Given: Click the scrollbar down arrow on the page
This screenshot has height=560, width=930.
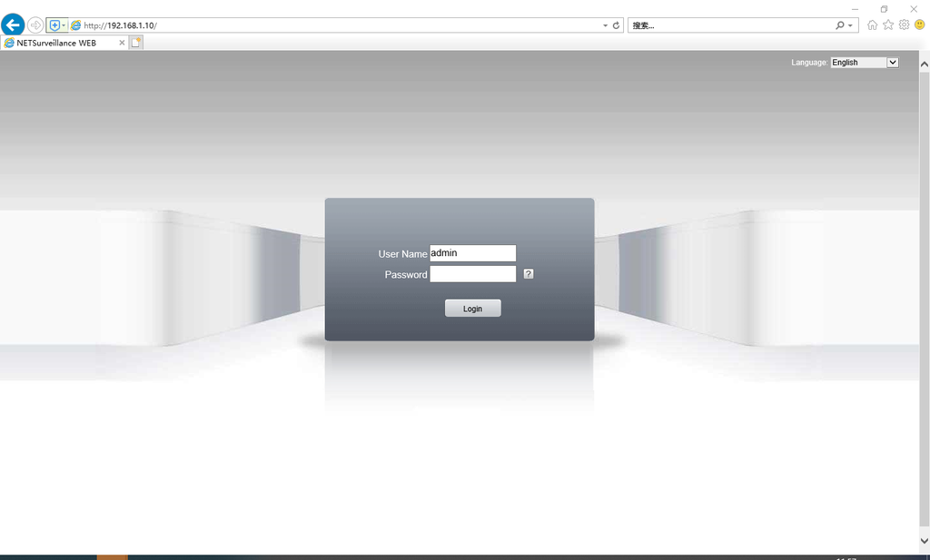Looking at the screenshot, I should pos(924,542).
